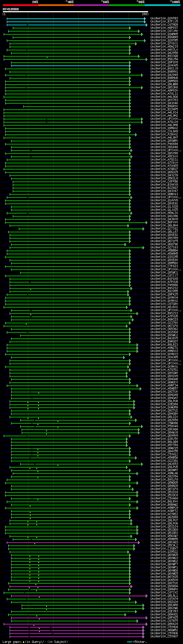
Task: Click hit label UniRef100_Q2HTB5
Action: 164,40
